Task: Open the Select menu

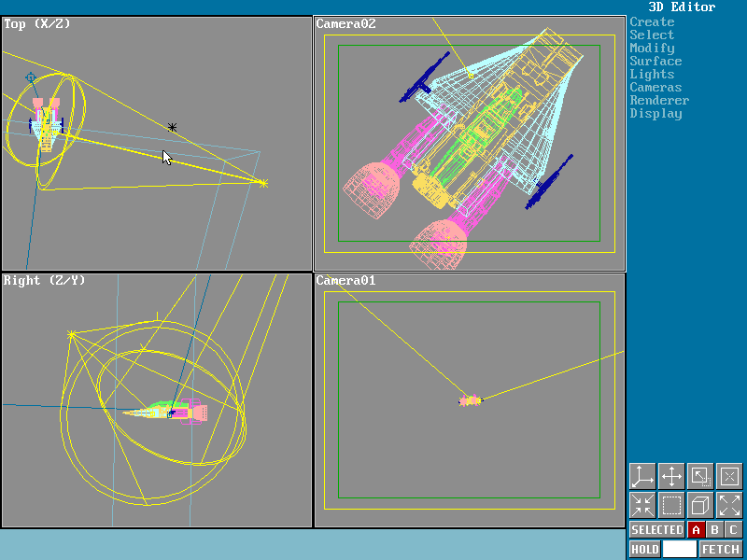Action: coord(652,35)
